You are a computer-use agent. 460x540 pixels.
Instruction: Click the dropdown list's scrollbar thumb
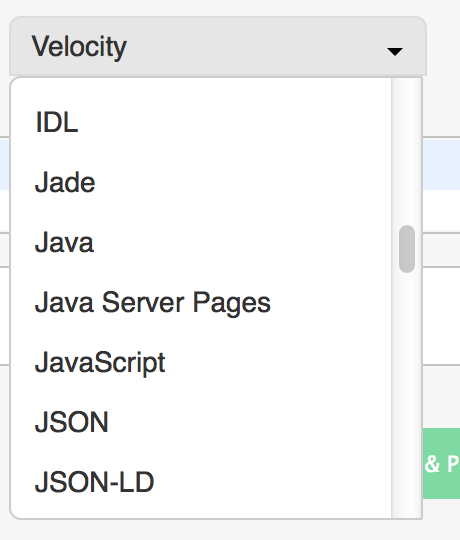click(407, 249)
